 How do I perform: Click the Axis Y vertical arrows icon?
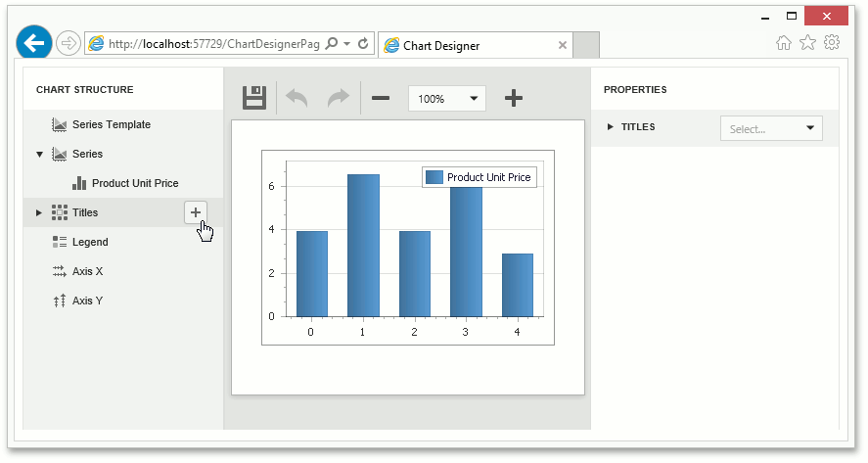click(60, 301)
